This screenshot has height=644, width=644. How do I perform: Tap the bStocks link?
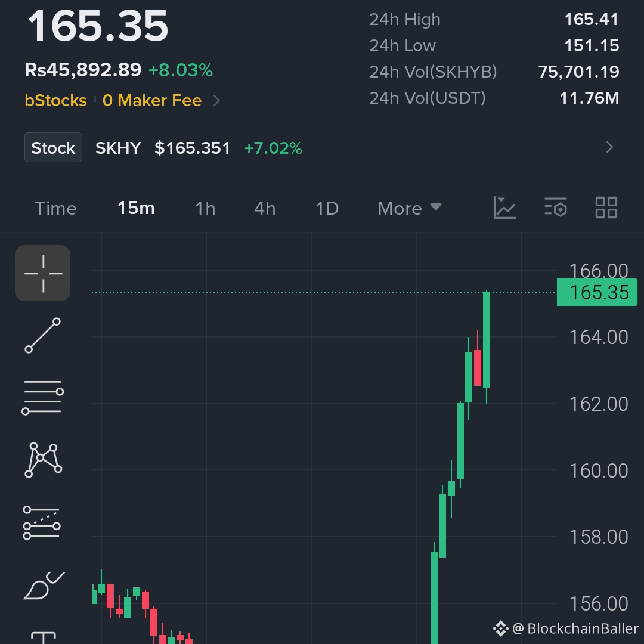(56, 101)
